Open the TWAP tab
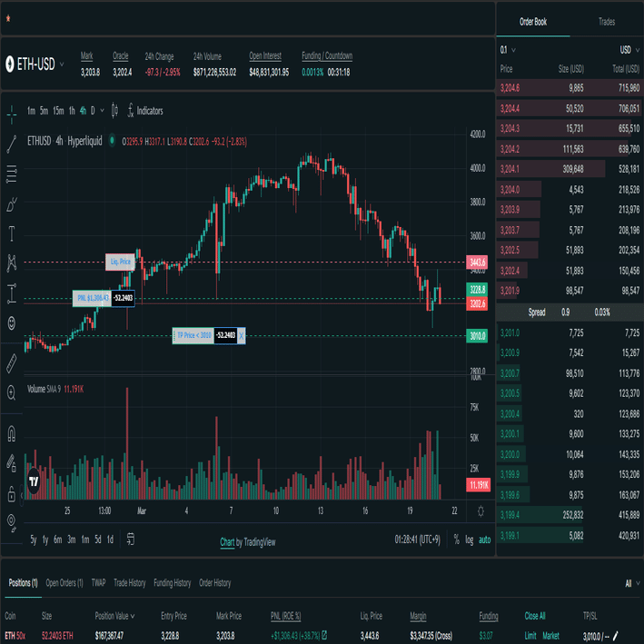Viewport: 644px width, 644px height. [x=99, y=583]
